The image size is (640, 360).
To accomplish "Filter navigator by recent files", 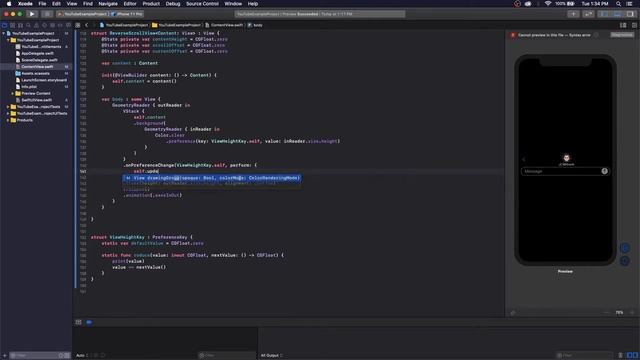I will pyautogui.click(x=61, y=356).
